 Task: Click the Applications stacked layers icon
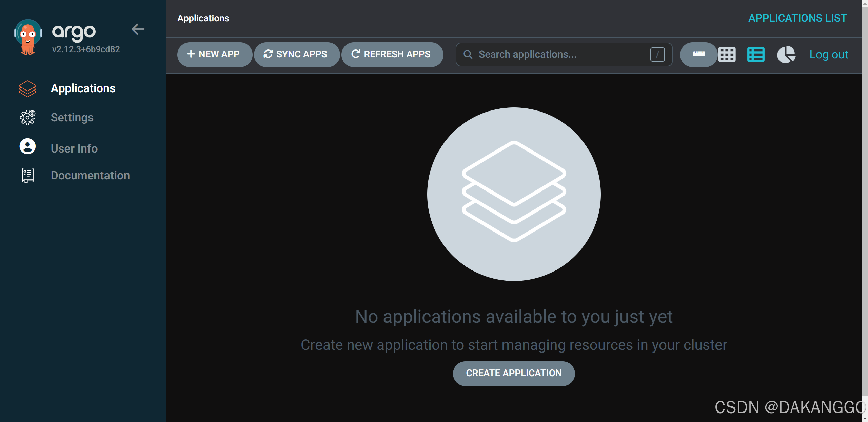coord(27,89)
